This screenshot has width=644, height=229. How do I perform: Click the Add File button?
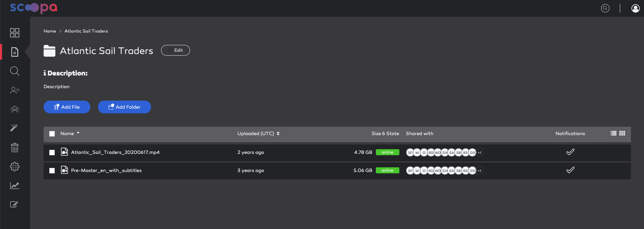(x=67, y=107)
